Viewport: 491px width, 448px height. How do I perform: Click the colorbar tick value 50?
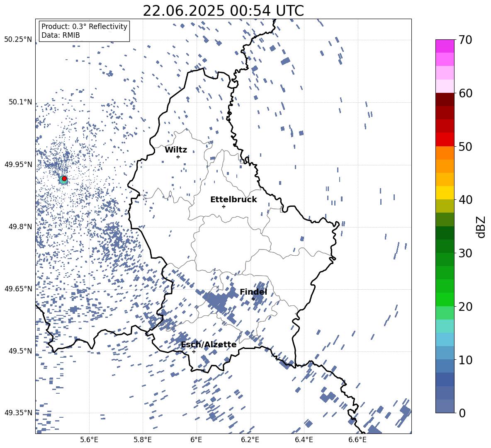coord(465,146)
